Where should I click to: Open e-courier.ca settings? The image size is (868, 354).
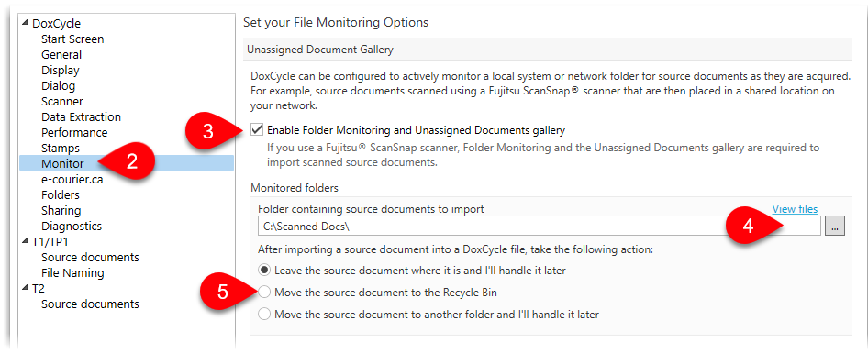(x=72, y=179)
